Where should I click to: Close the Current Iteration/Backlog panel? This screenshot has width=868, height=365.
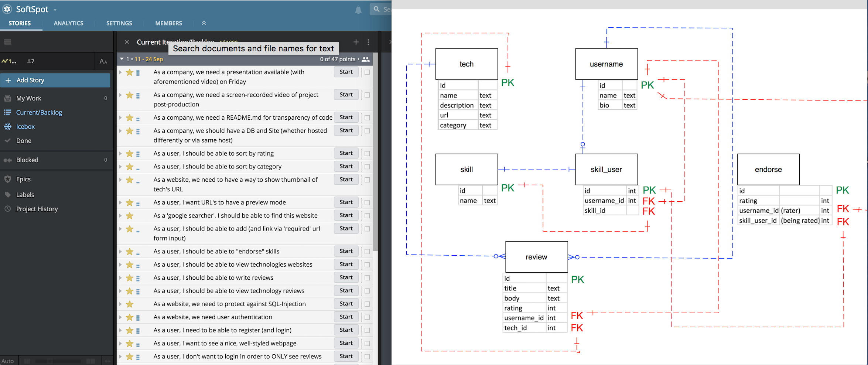[127, 42]
